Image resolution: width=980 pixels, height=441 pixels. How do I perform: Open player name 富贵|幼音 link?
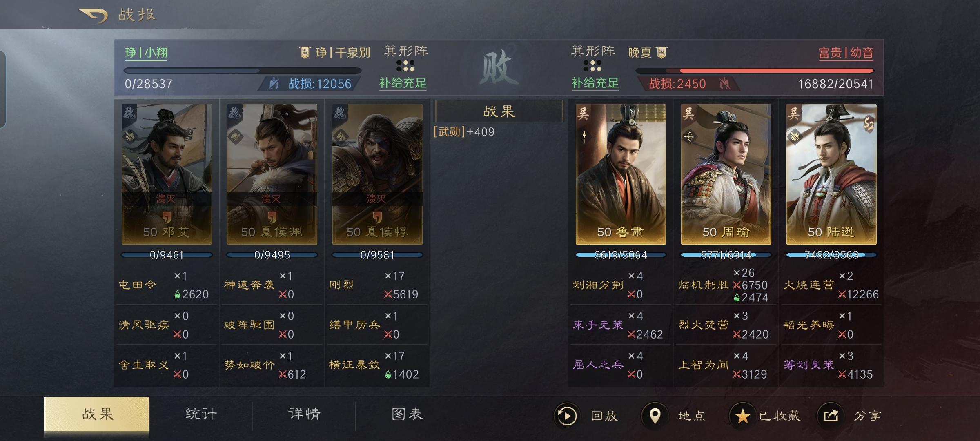tap(846, 53)
